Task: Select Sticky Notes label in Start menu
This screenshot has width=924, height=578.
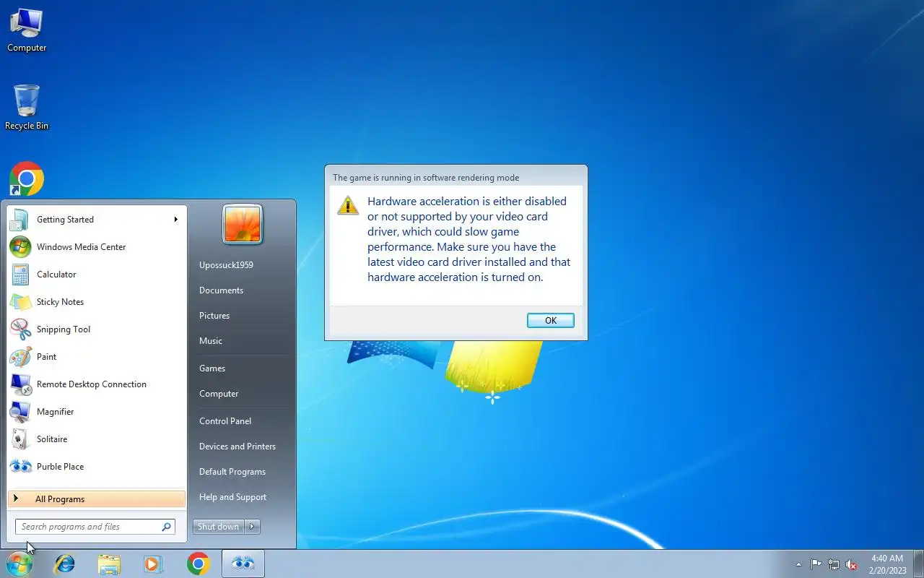Action: (60, 302)
